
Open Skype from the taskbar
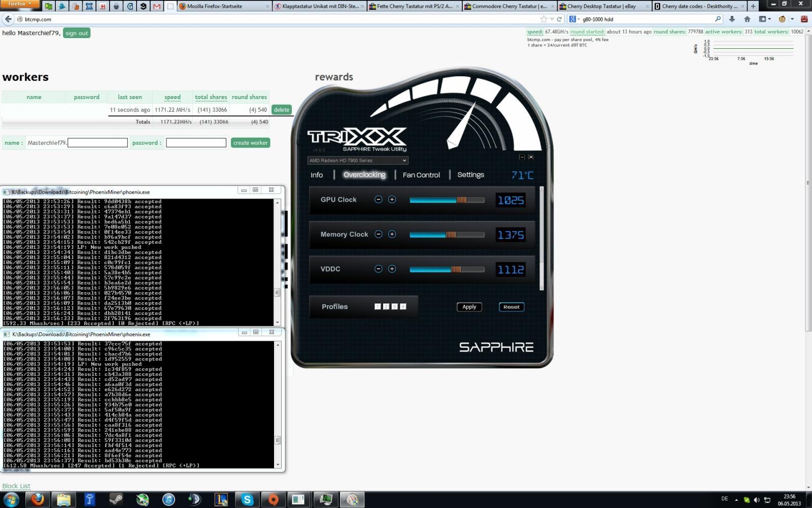tap(247, 499)
